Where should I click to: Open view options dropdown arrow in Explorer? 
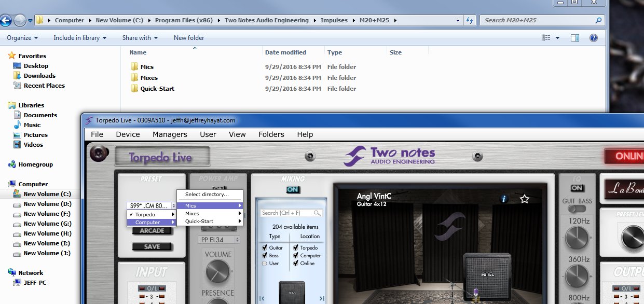click(558, 38)
